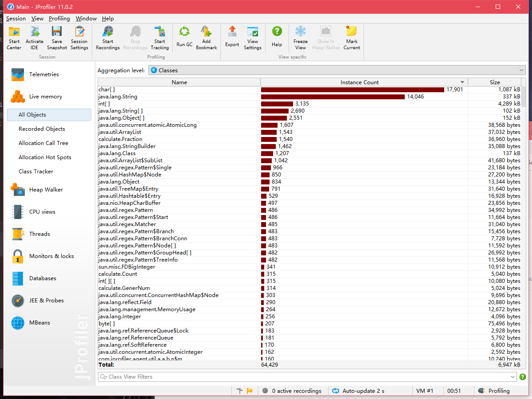Click the green help icon beside filter box
Image resolution: width=532 pixels, height=399 pixels.
pos(523,377)
